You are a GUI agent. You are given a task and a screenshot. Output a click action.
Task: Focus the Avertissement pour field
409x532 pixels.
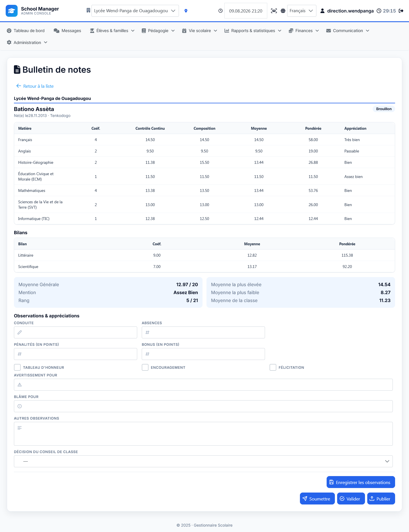pyautogui.click(x=203, y=385)
